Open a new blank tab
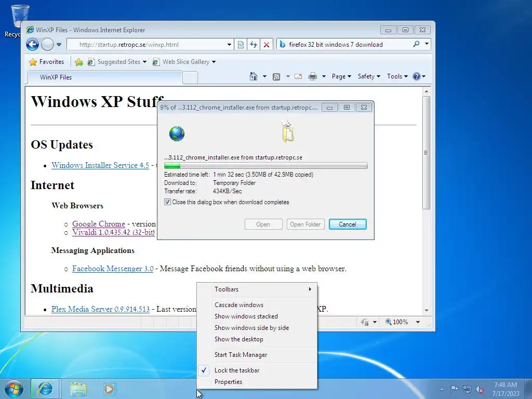Image resolution: width=532 pixels, height=399 pixels. 190,78
